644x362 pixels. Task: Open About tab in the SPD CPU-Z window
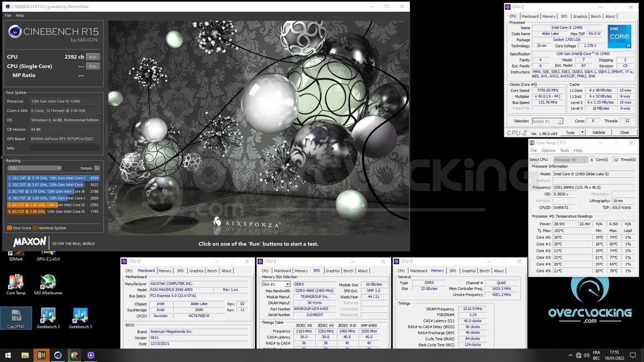coord(363,271)
